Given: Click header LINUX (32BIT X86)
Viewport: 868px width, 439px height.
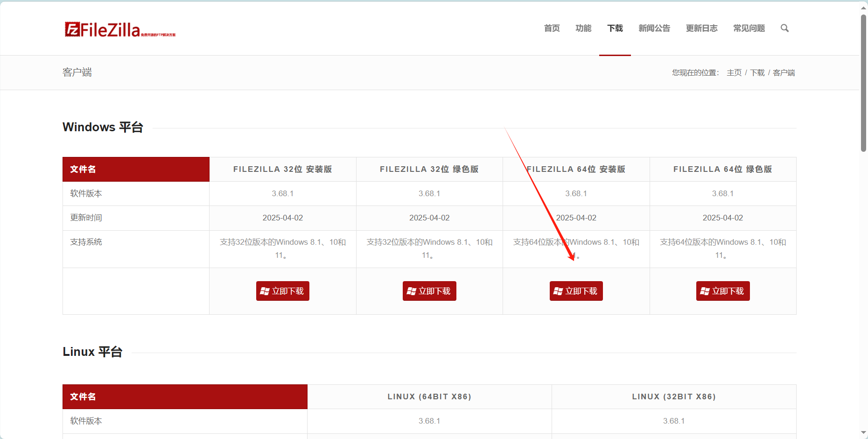Looking at the screenshot, I should 674,397.
